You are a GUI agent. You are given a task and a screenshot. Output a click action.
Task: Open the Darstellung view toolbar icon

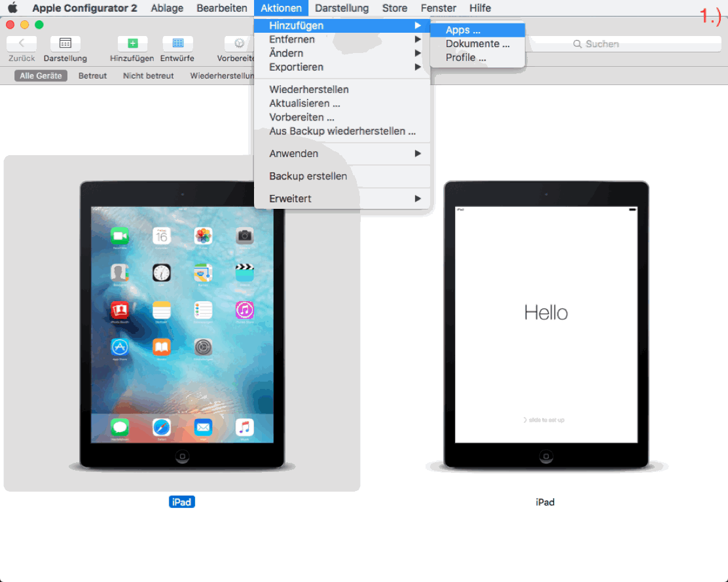65,43
